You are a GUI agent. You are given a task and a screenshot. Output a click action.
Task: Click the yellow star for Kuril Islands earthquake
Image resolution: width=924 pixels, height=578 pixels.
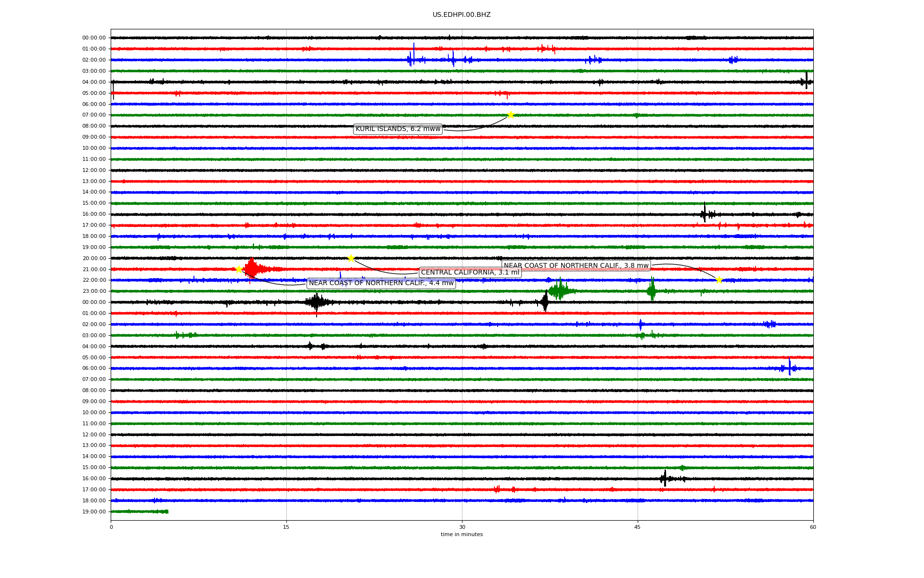point(511,115)
